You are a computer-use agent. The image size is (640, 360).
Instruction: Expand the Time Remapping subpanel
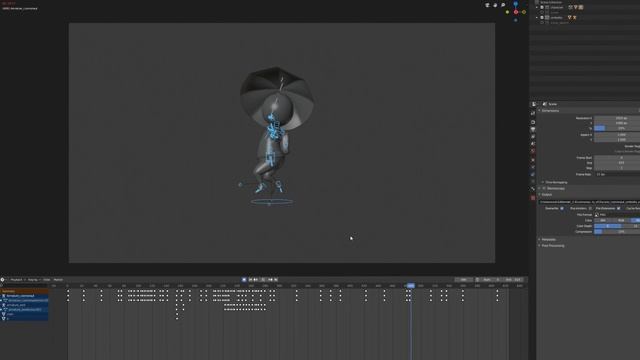click(543, 182)
